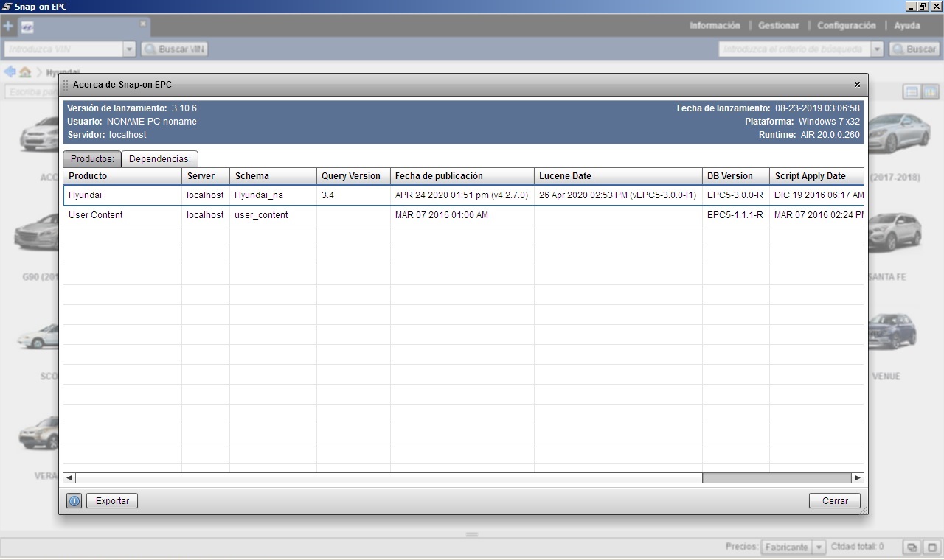Close the Acerca de Snap-on EPC dialog
Viewport: 944px width, 560px height.
coord(857,85)
